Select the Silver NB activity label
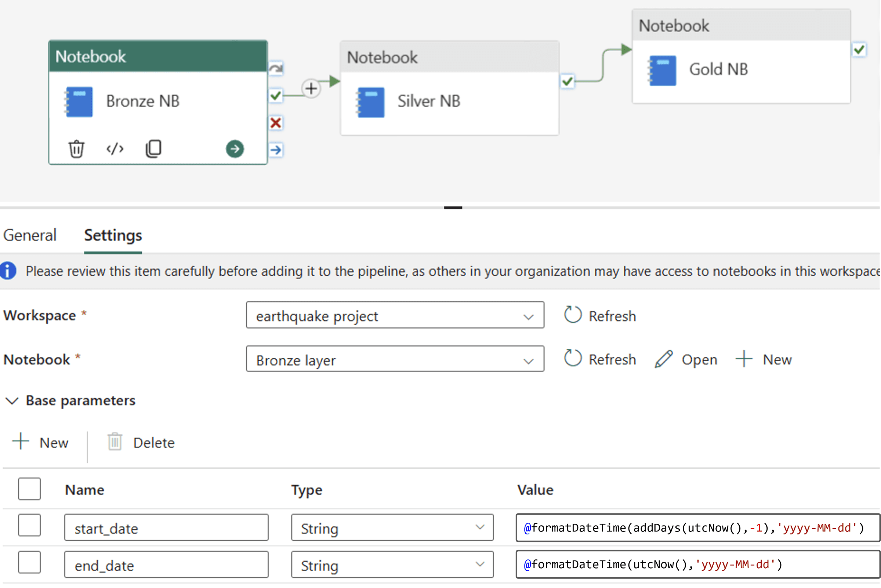The height and width of the screenshot is (588, 881). [x=429, y=101]
